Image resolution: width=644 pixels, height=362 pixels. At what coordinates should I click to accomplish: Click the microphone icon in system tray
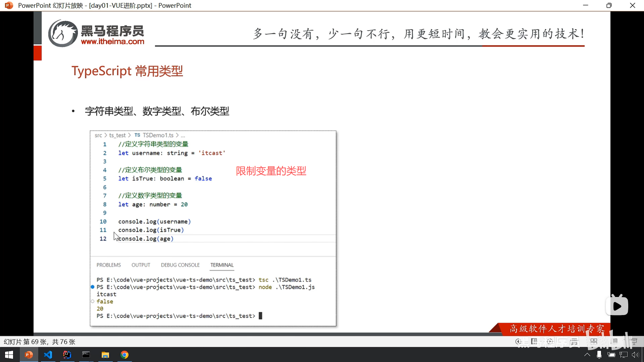click(x=599, y=355)
